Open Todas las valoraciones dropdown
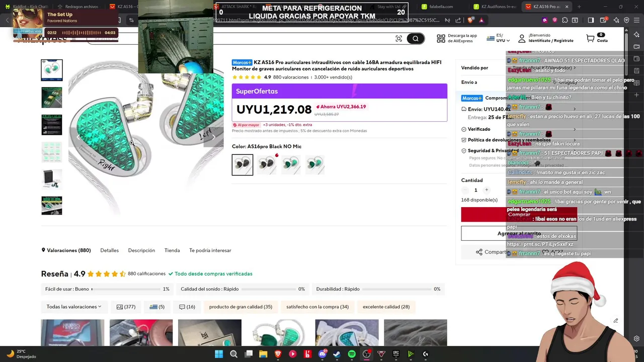 tap(74, 307)
